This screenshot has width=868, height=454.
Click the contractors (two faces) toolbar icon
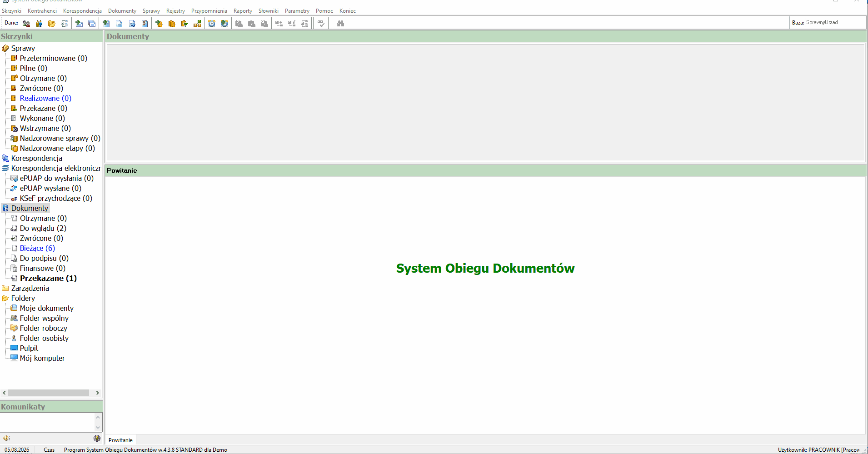26,24
